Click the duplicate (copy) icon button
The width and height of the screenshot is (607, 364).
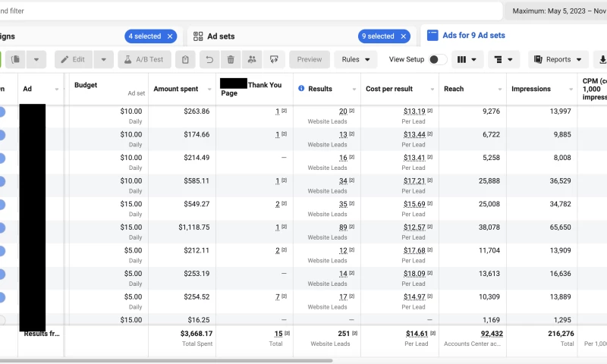point(15,59)
